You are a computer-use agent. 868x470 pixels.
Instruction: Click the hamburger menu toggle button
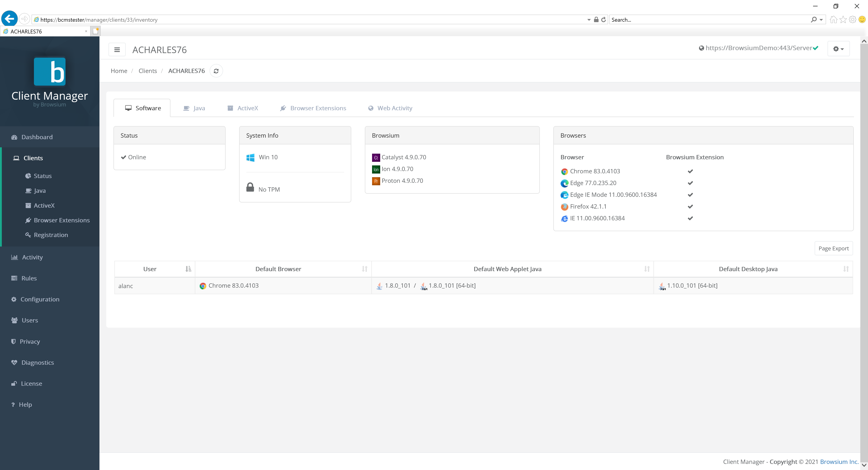click(117, 49)
